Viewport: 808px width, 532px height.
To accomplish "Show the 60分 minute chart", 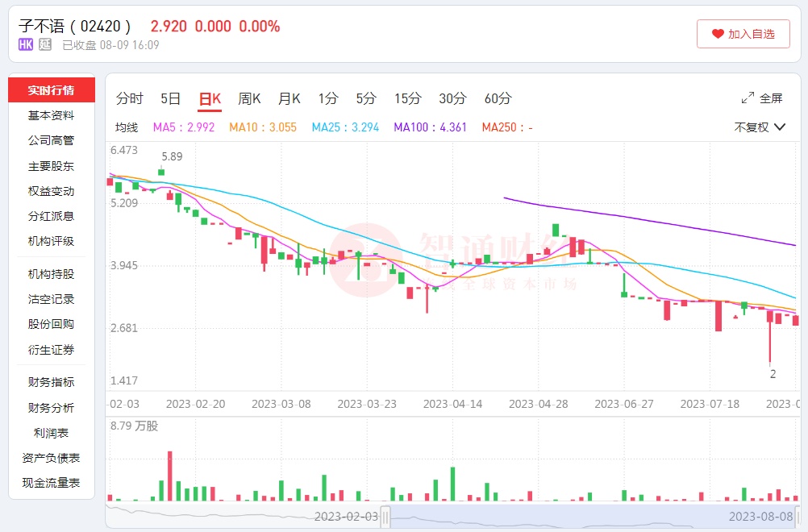I will tap(498, 99).
